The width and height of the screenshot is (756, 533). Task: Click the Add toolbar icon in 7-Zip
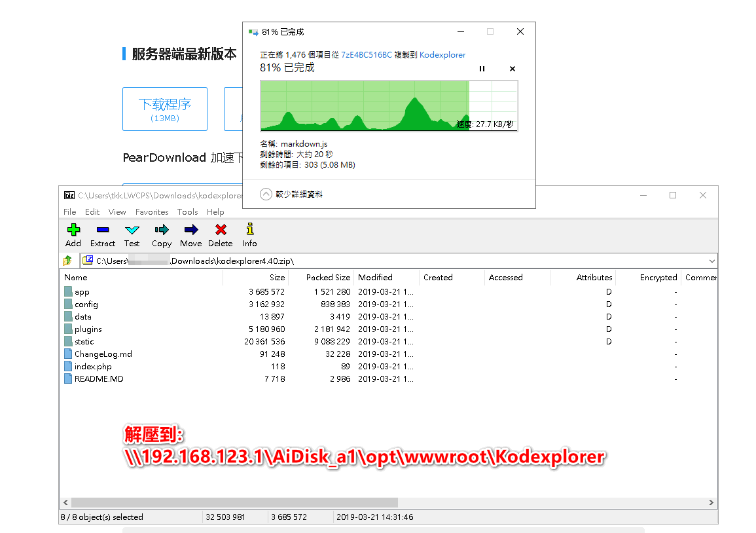click(73, 229)
